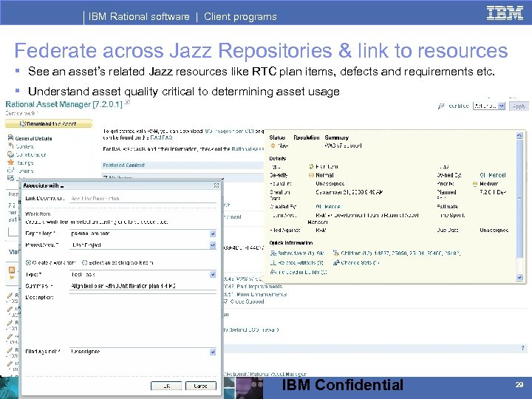Expand the Type dropdown in the dialog

[x=213, y=274]
